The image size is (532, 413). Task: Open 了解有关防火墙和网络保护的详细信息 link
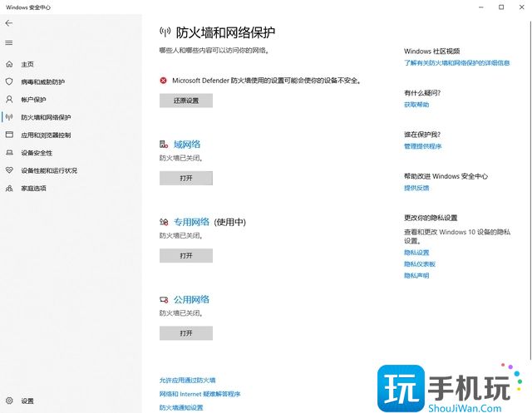[x=456, y=62]
